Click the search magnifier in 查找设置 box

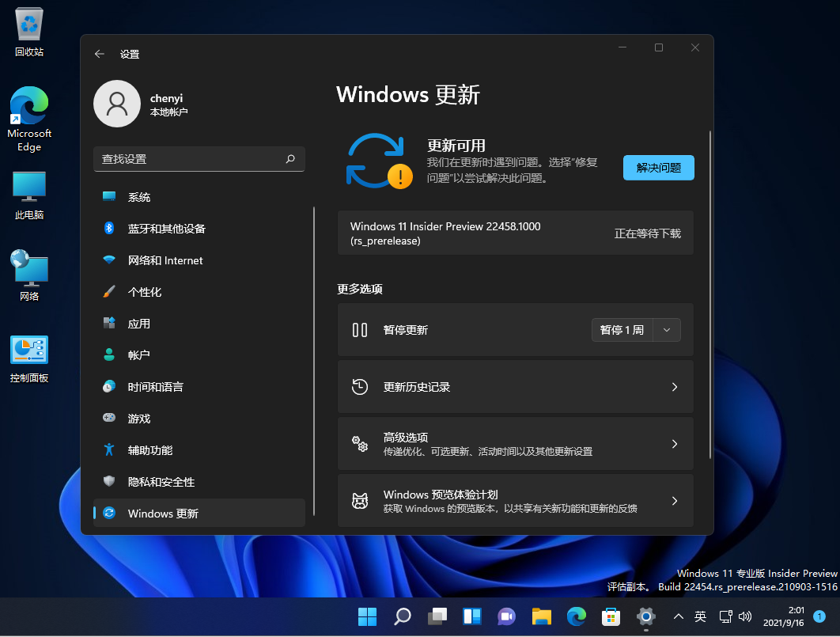pos(290,159)
